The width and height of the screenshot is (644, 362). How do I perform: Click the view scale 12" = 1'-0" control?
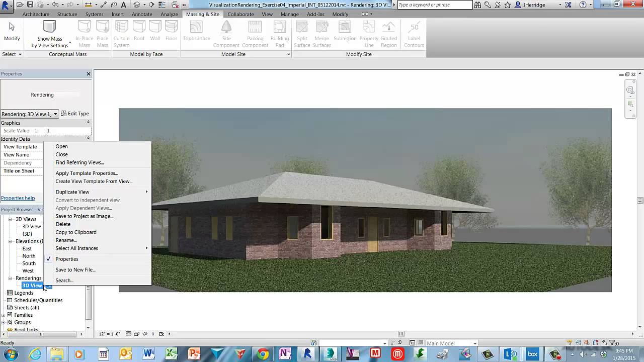pyautogui.click(x=110, y=334)
